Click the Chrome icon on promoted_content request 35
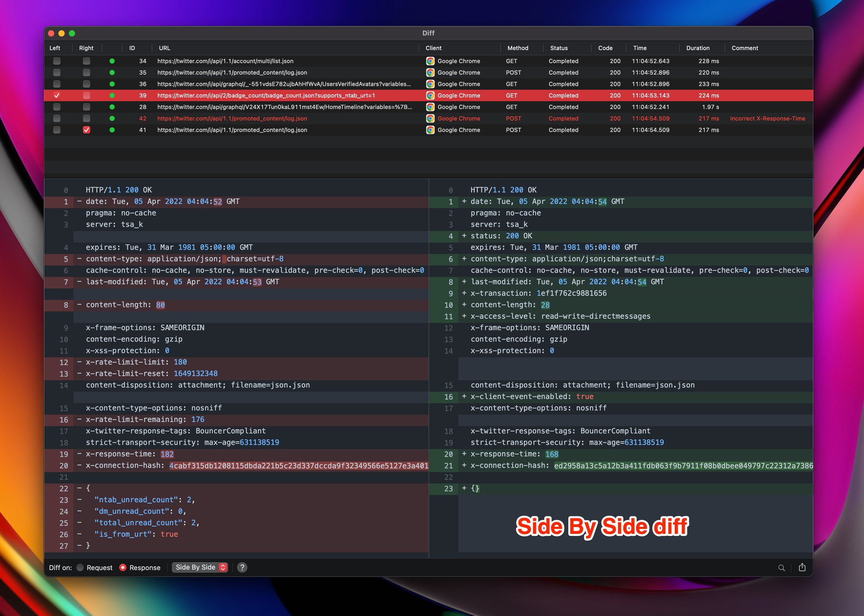Image resolution: width=864 pixels, height=616 pixels. pyautogui.click(x=430, y=73)
